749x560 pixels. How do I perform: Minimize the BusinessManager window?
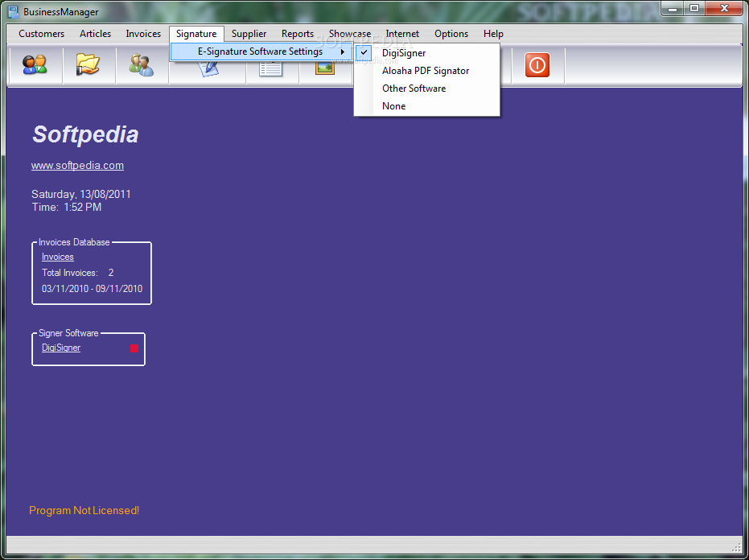coord(673,8)
